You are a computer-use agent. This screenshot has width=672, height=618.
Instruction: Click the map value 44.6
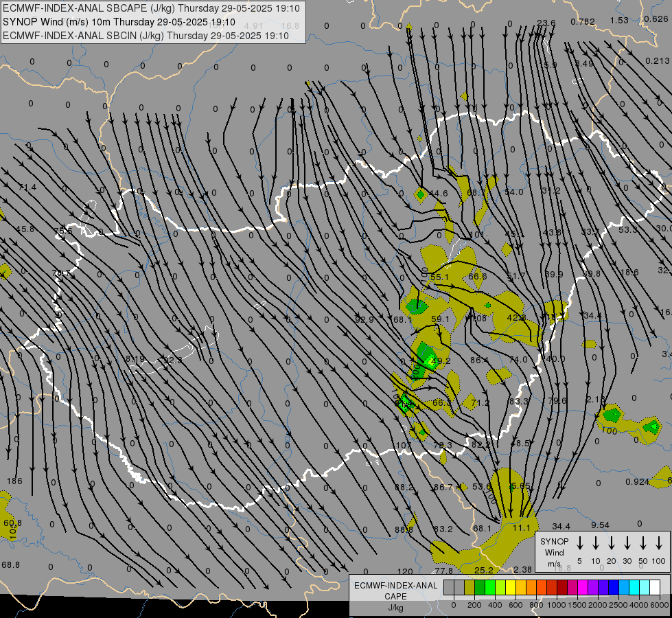(x=439, y=194)
